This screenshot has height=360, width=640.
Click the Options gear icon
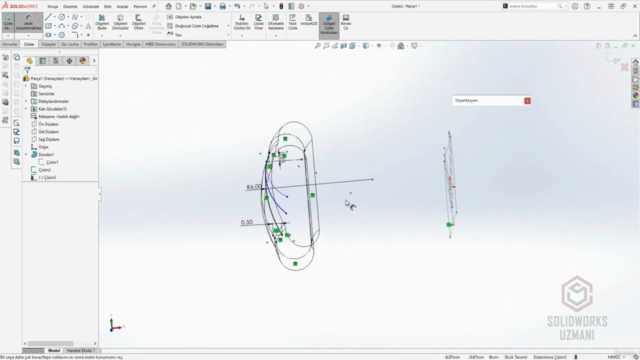tap(301, 6)
